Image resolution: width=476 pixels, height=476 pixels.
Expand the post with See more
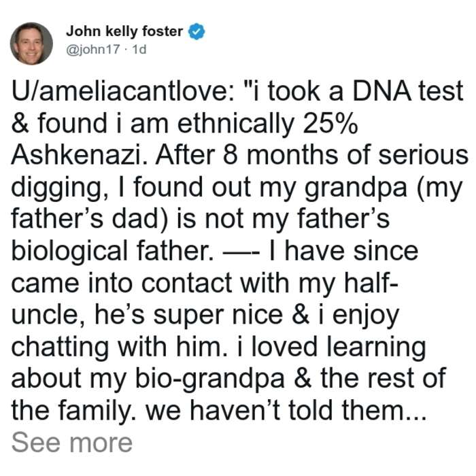[72, 443]
